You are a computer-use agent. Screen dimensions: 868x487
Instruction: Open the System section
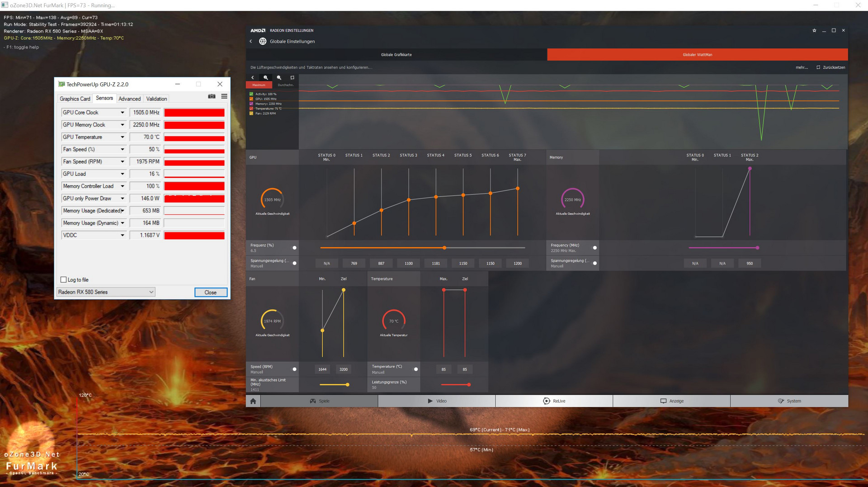click(x=789, y=401)
